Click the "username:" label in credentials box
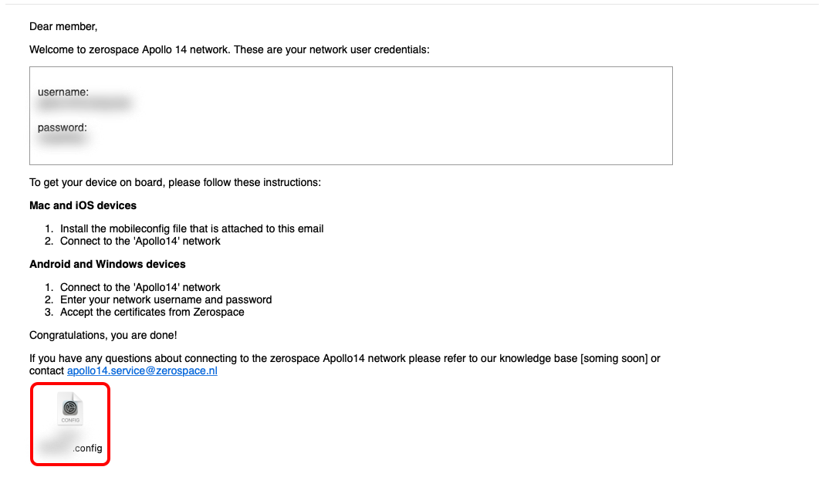 [63, 92]
